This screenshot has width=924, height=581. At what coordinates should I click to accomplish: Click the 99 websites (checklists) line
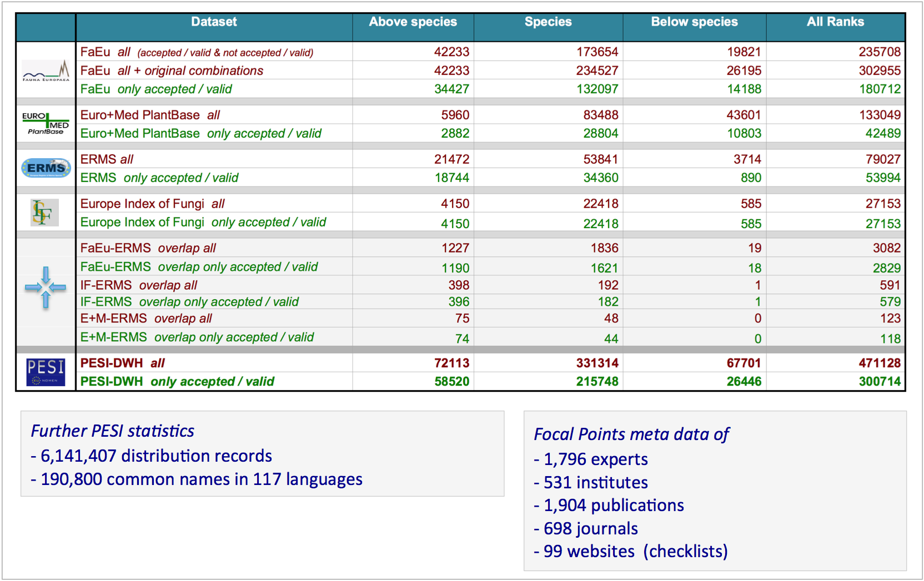pyautogui.click(x=631, y=552)
